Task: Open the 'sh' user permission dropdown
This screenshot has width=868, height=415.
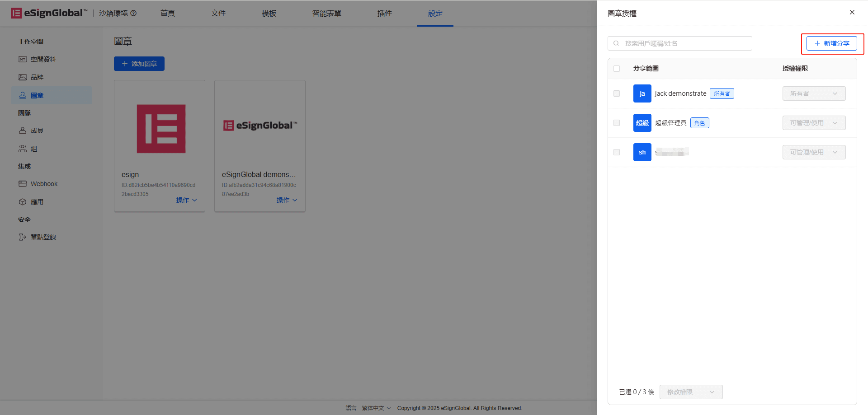Action: pos(814,152)
